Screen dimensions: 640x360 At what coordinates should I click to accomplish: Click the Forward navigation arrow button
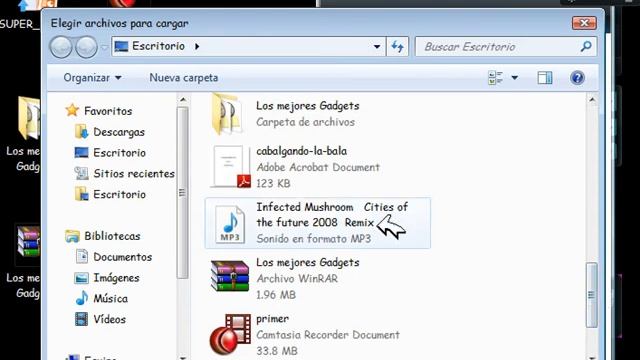86,47
